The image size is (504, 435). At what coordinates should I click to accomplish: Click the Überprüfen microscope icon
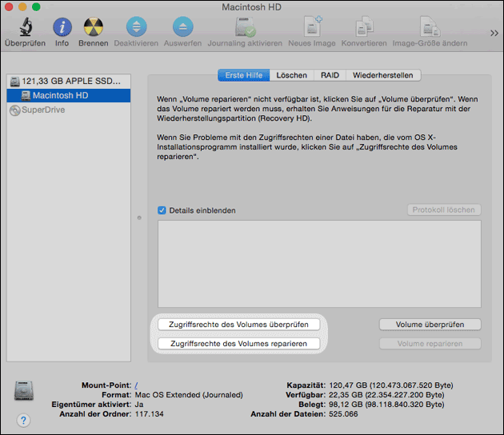[26, 26]
